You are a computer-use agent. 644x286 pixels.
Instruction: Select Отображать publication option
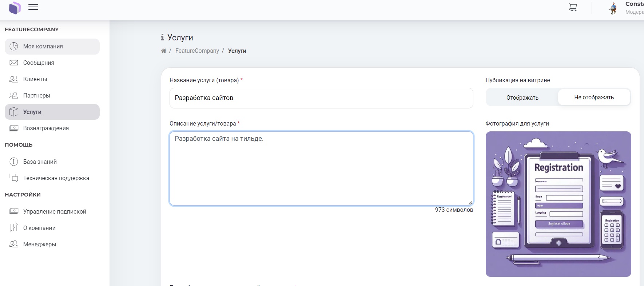522,98
